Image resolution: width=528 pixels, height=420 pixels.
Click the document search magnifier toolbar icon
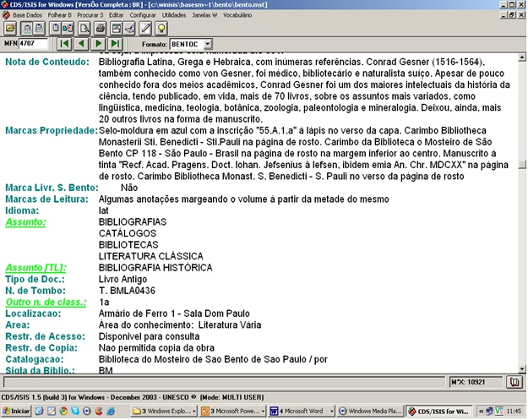84,28
